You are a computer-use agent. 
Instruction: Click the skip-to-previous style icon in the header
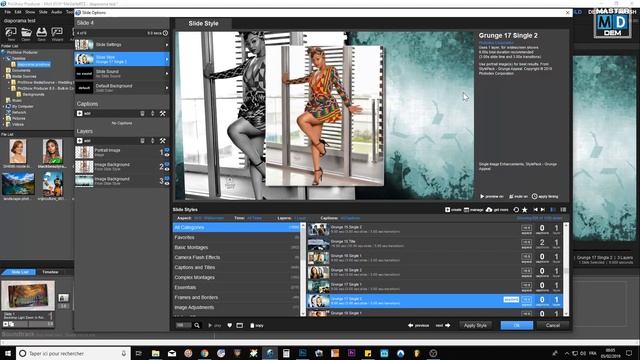[536, 210]
